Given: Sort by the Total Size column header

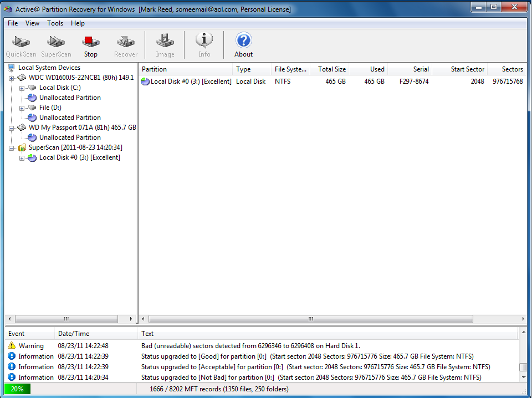Looking at the screenshot, I should [x=329, y=69].
